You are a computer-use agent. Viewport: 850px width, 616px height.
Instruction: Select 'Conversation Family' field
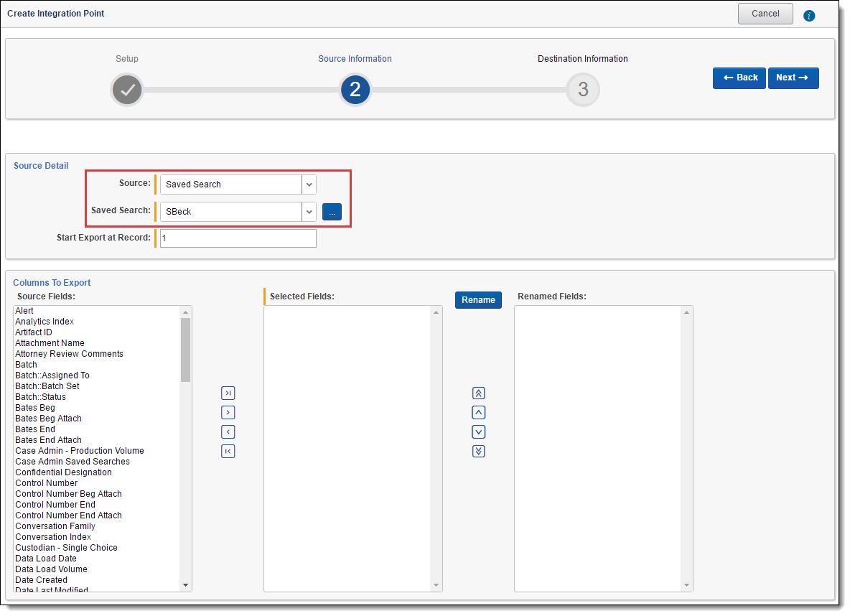click(55, 526)
